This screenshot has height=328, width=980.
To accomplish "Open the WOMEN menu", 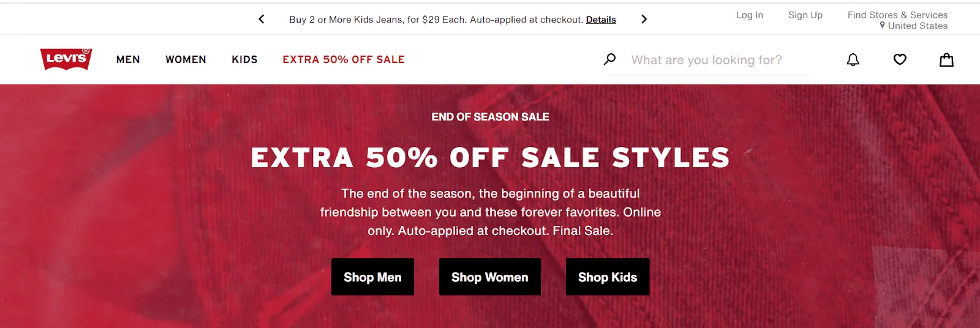I will pyautogui.click(x=186, y=59).
